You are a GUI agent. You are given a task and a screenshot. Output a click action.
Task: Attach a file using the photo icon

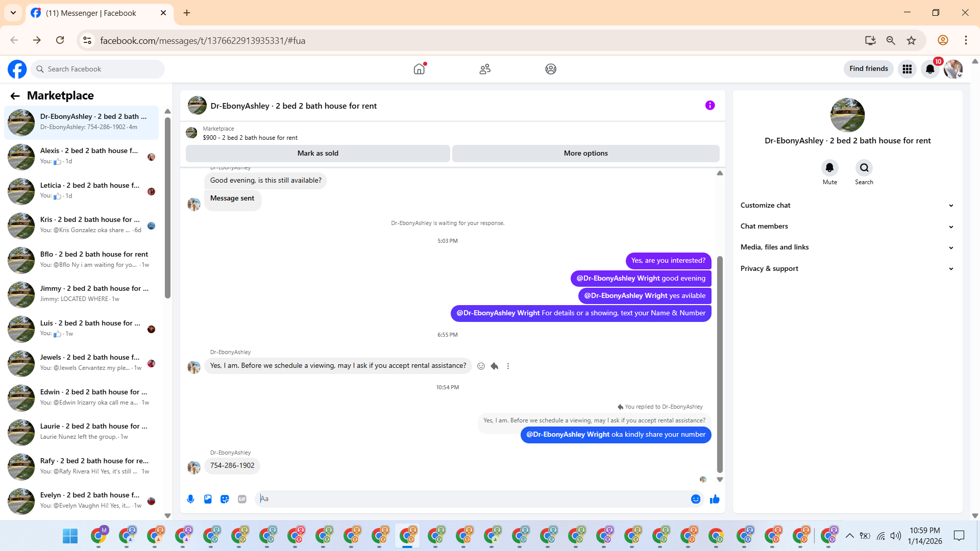tap(208, 499)
